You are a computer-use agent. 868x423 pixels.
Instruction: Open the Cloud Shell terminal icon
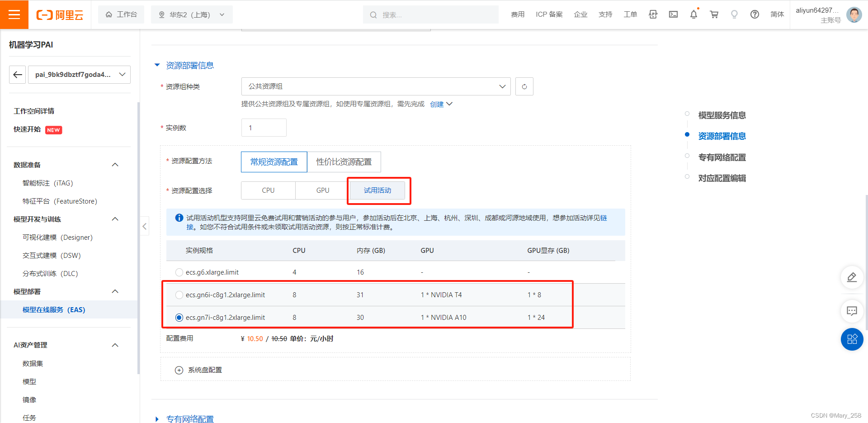tap(673, 14)
